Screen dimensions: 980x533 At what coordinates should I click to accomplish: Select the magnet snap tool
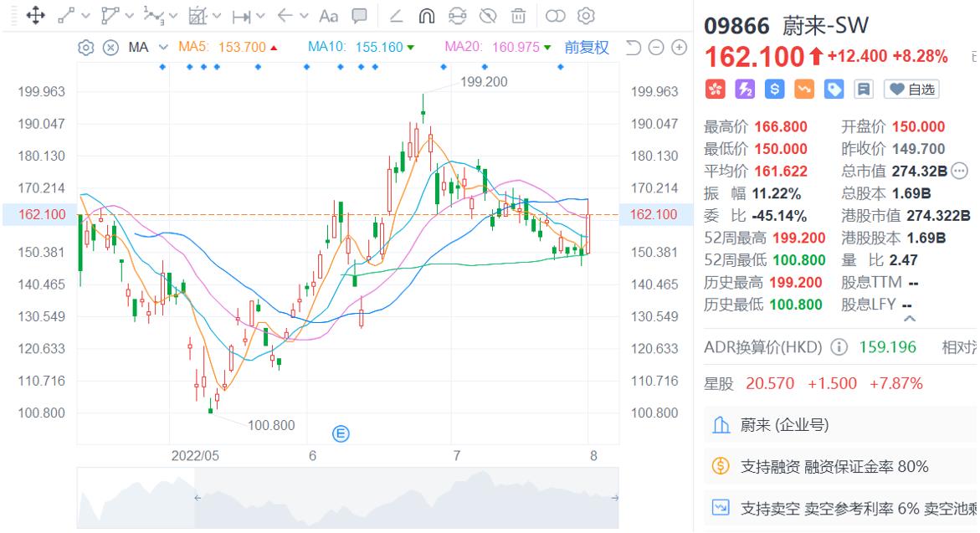pyautogui.click(x=426, y=15)
